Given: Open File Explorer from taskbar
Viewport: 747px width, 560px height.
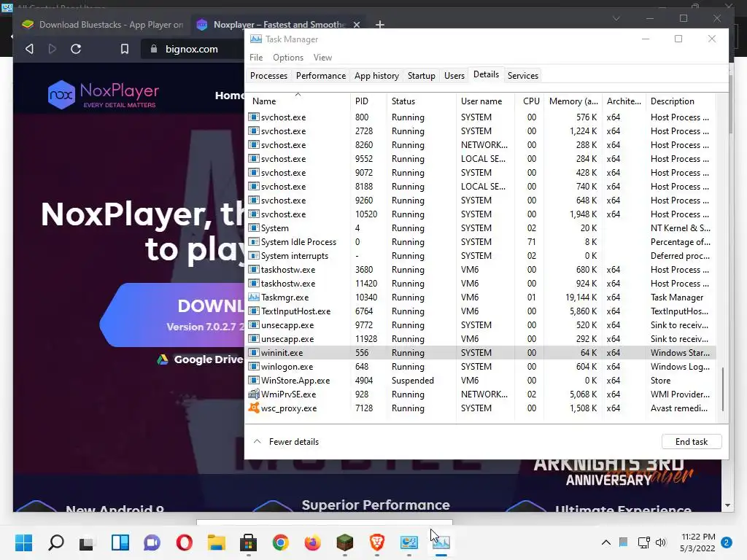Looking at the screenshot, I should click(x=216, y=542).
